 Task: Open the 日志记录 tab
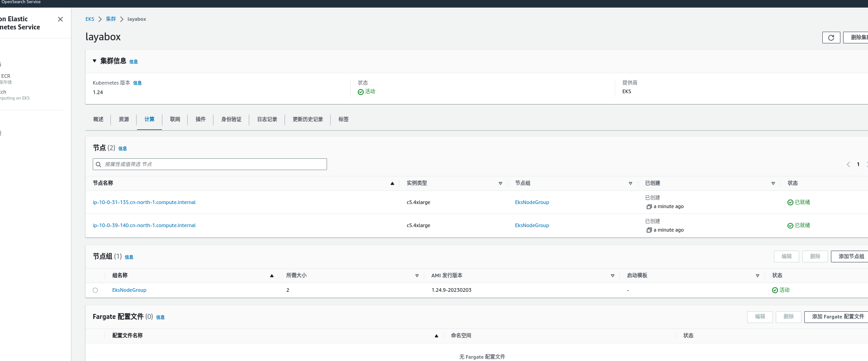pos(267,119)
